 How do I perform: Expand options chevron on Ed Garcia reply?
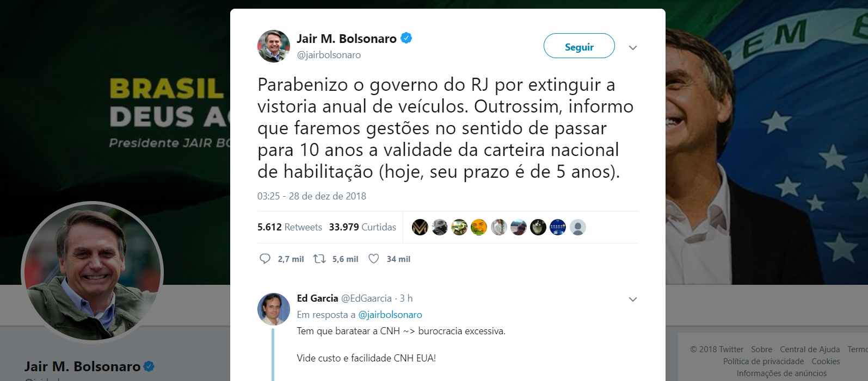click(x=633, y=299)
